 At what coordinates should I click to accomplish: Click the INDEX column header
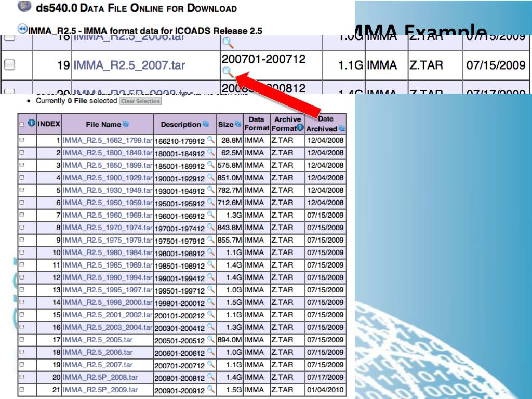(49, 124)
